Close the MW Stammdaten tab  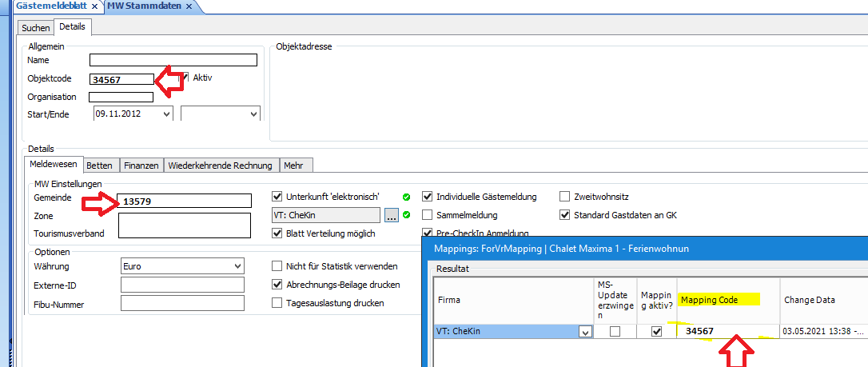point(189,6)
